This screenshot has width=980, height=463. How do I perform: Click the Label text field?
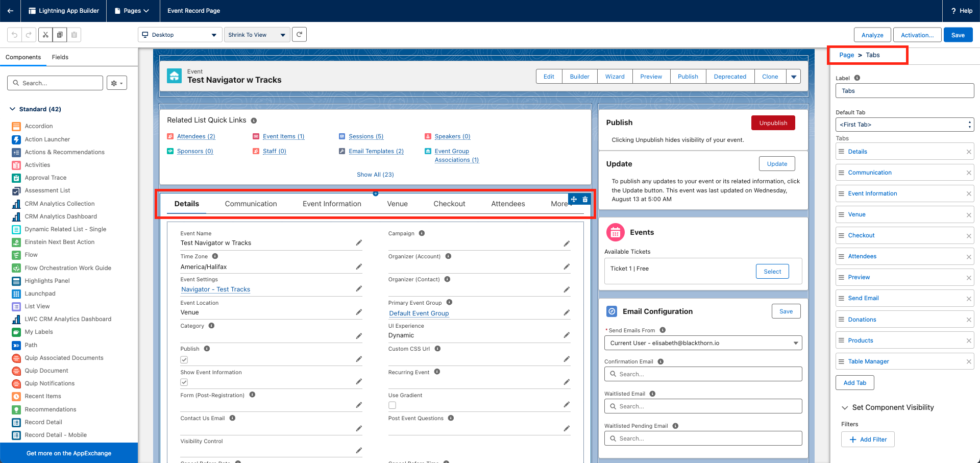(x=904, y=91)
